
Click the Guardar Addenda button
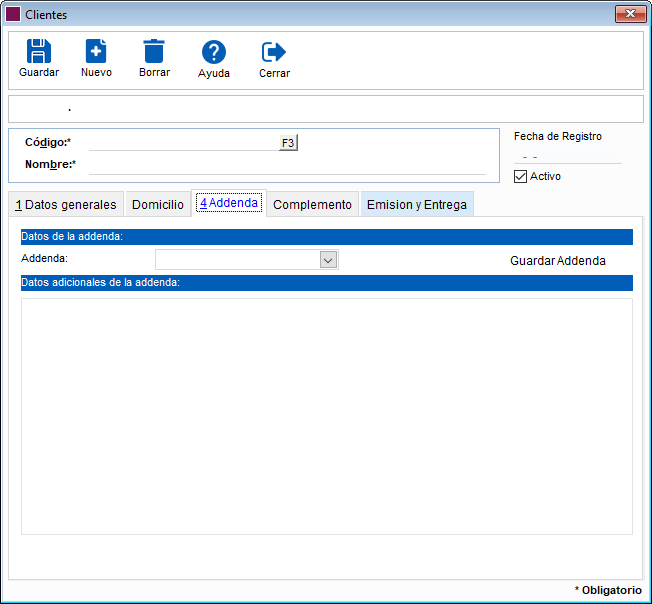[557, 261]
